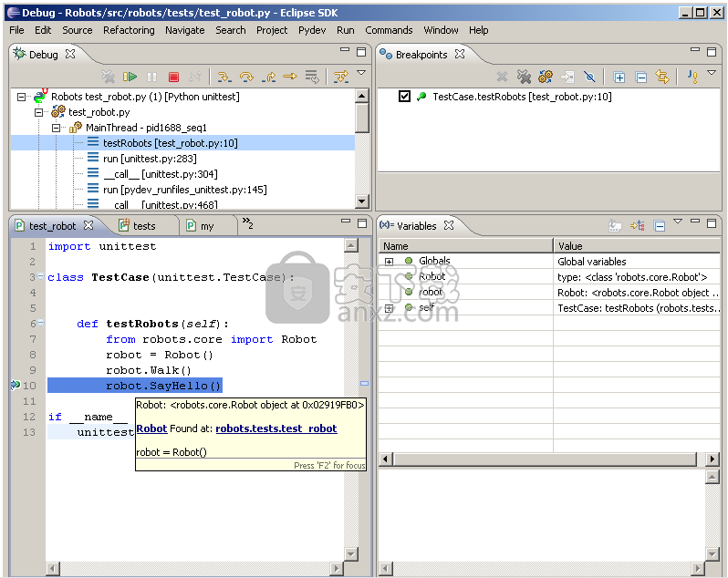This screenshot has height=578, width=728.
Task: Switch to the tests editor tab
Action: pyautogui.click(x=144, y=226)
